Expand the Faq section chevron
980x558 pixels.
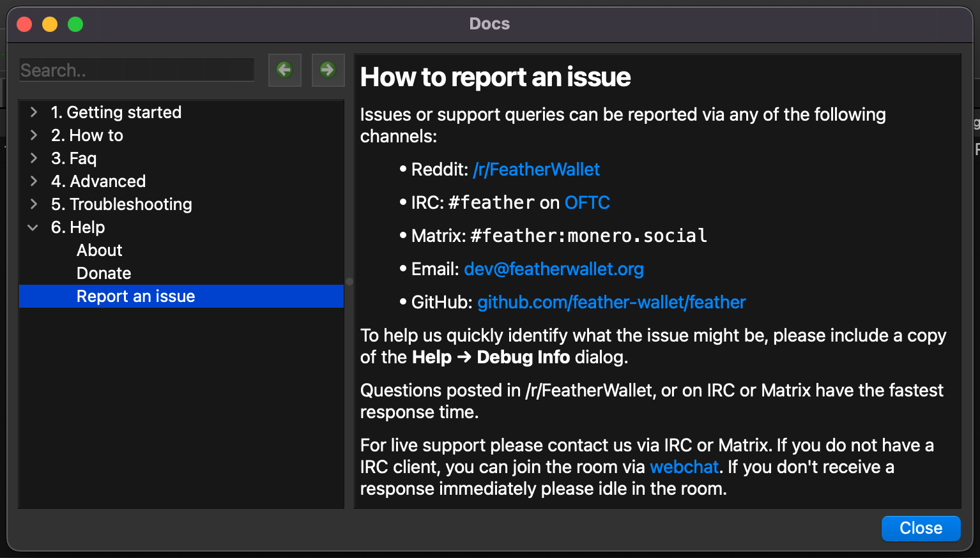coord(34,158)
